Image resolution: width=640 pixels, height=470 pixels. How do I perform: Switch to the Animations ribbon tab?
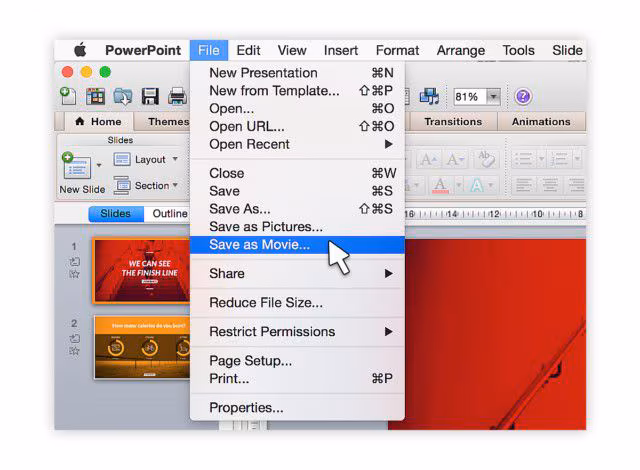541,122
